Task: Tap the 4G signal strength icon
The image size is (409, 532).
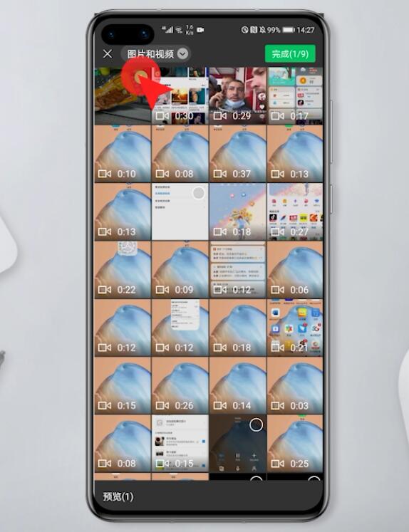Action: [x=167, y=30]
